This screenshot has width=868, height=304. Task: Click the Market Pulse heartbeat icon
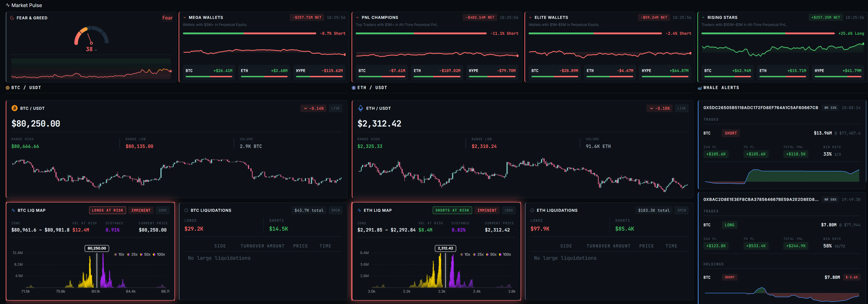coord(8,5)
